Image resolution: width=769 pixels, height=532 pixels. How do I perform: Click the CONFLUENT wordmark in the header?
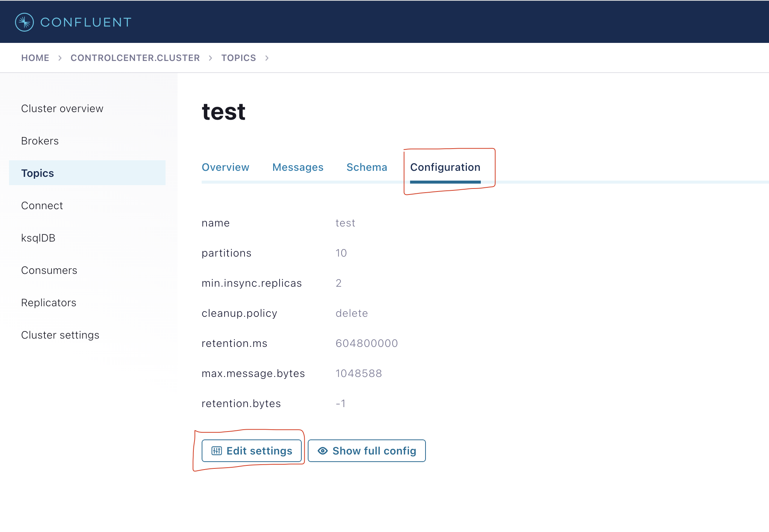click(86, 22)
